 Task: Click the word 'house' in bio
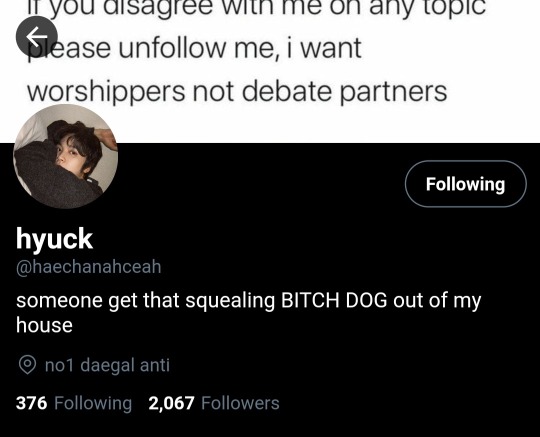point(44,325)
